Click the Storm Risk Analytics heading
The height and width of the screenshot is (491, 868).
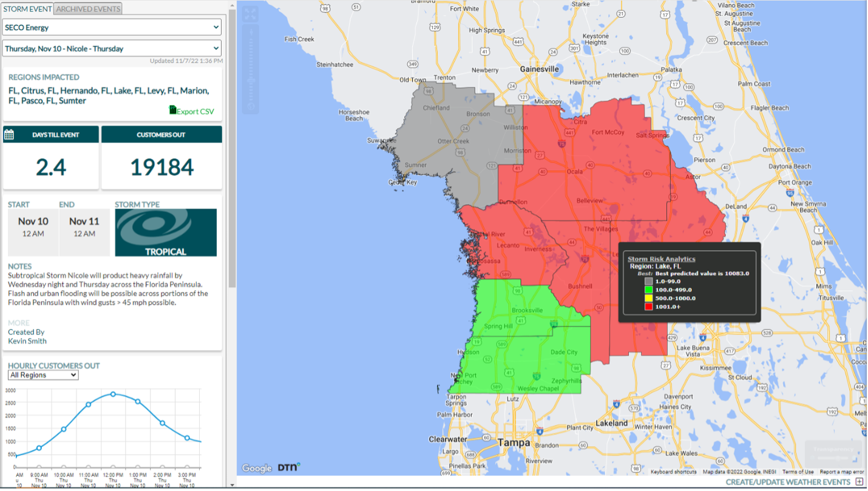click(662, 259)
